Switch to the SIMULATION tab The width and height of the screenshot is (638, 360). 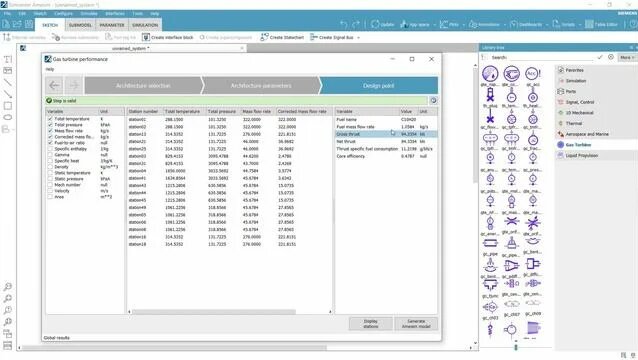(145, 25)
